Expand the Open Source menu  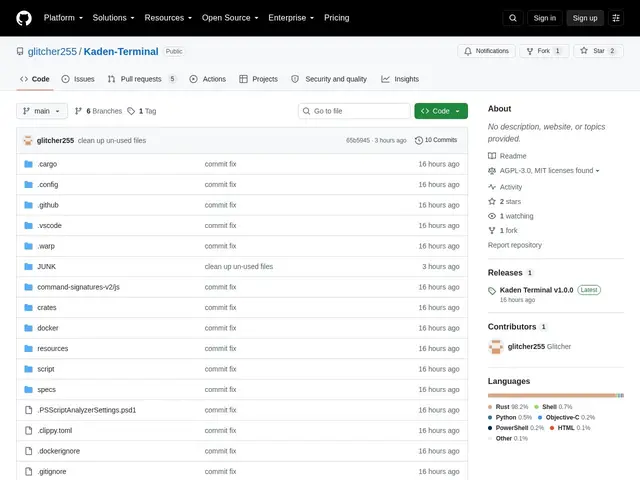pyautogui.click(x=230, y=18)
